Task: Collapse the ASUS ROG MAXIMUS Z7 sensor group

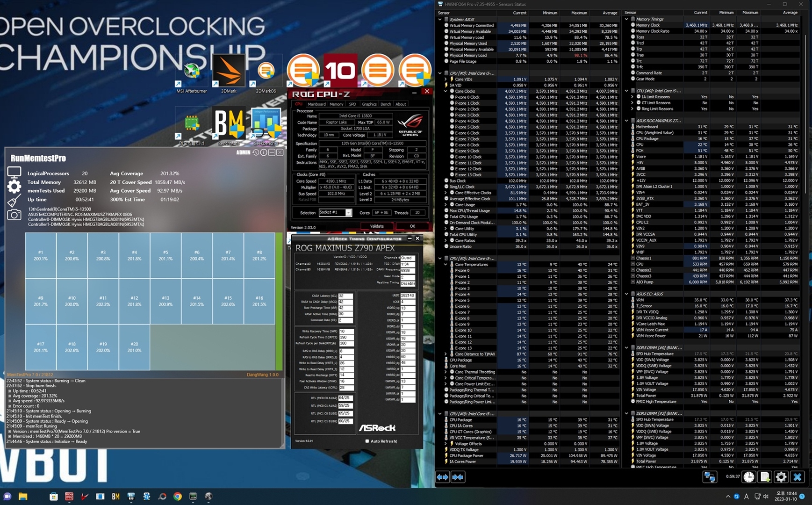Action: tap(627, 121)
